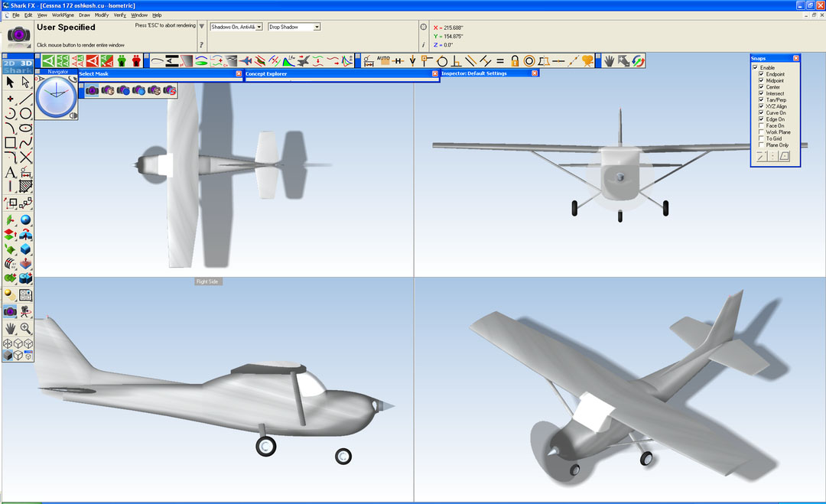The height and width of the screenshot is (504, 826).
Task: Close the Concept Explorer panel
Action: pos(435,73)
